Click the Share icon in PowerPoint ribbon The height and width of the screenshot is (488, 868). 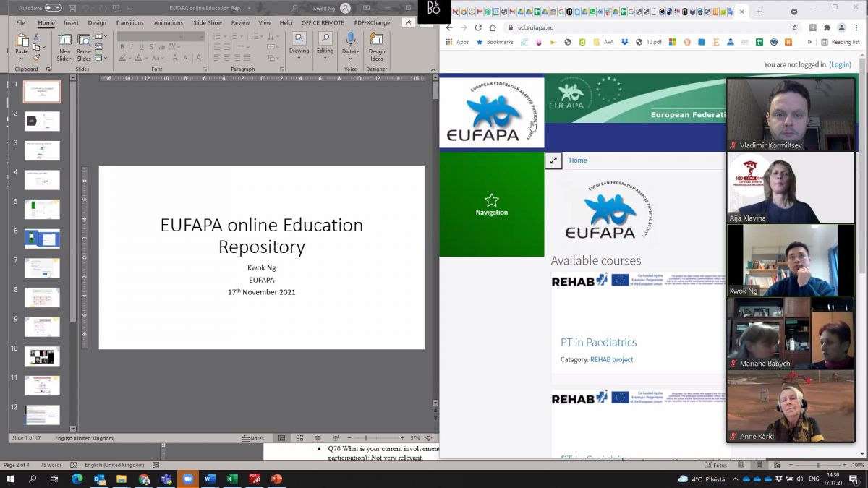(x=409, y=22)
